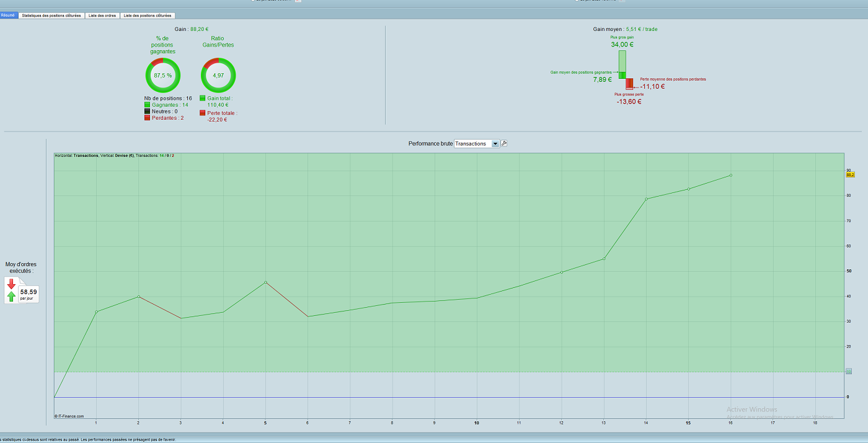The height and width of the screenshot is (443, 868).
Task: Click 'Nb de positions : 16' text
Action: (168, 98)
